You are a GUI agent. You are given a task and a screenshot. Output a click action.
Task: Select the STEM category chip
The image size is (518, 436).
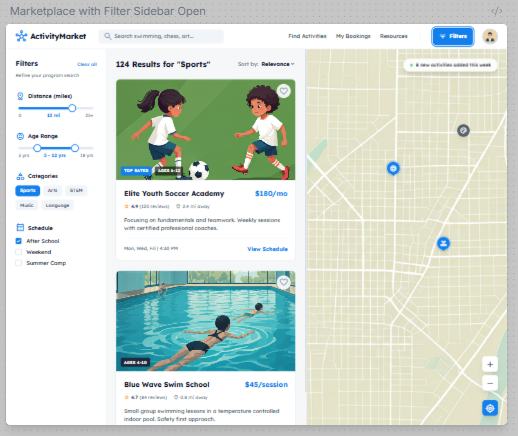(76, 191)
